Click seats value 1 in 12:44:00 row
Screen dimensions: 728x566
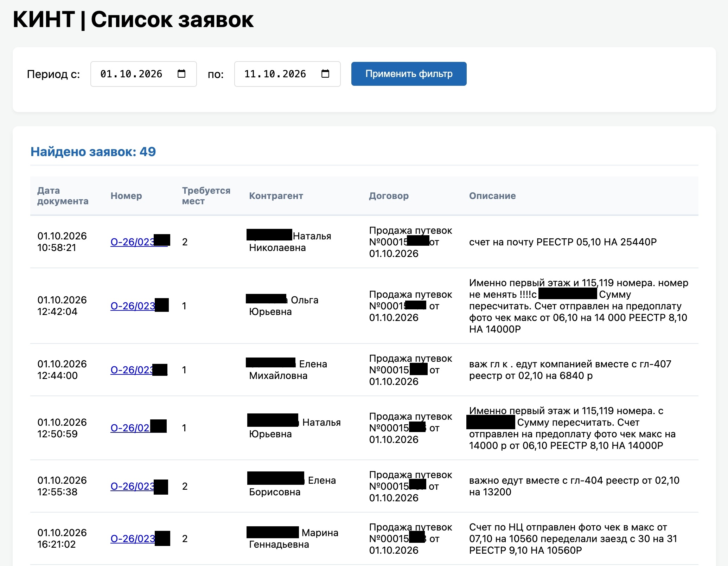click(x=184, y=370)
